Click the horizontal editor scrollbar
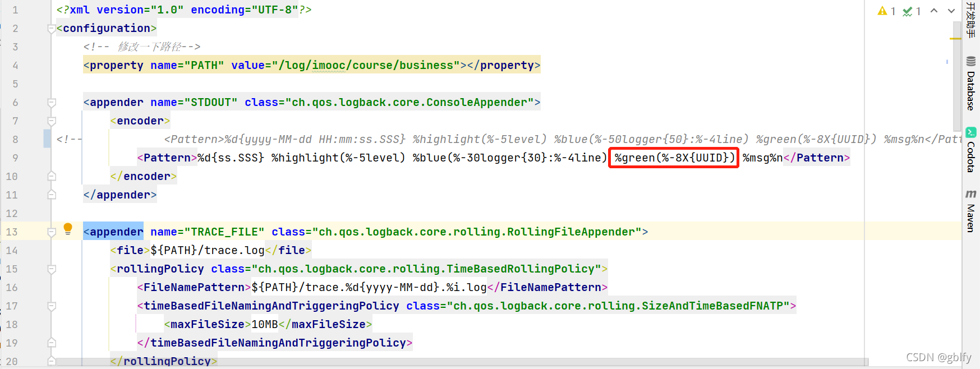980x369 pixels. [462, 362]
